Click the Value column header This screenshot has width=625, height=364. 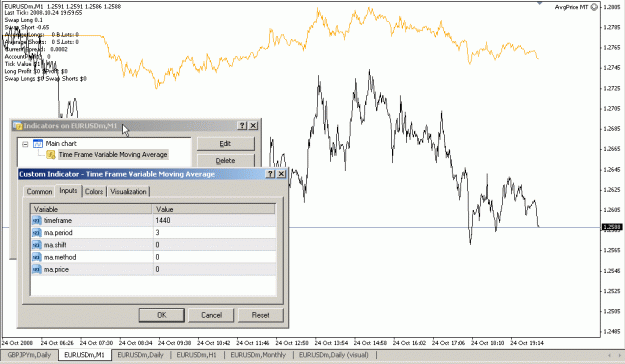pyautogui.click(x=214, y=209)
